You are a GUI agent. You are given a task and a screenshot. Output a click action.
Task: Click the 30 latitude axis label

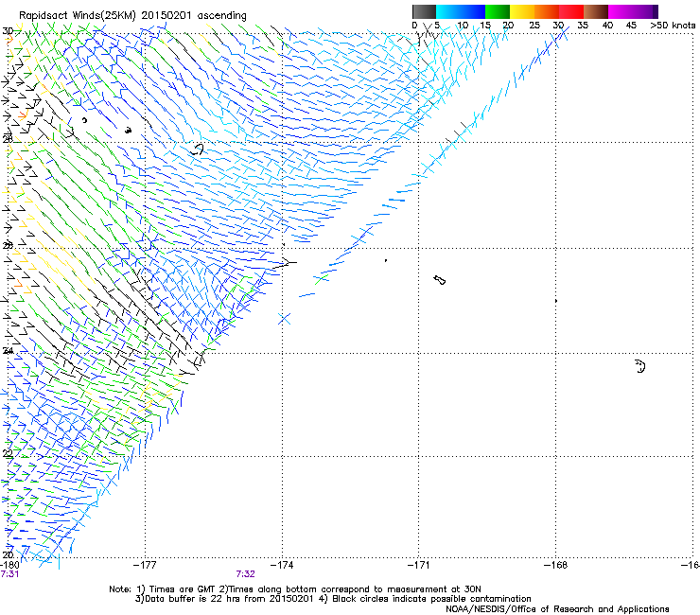coord(8,31)
